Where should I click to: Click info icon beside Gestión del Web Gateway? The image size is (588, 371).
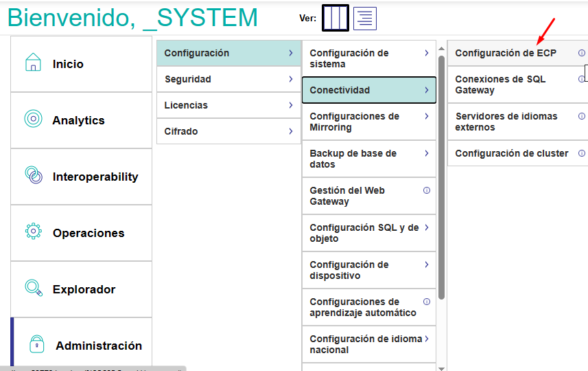click(427, 190)
